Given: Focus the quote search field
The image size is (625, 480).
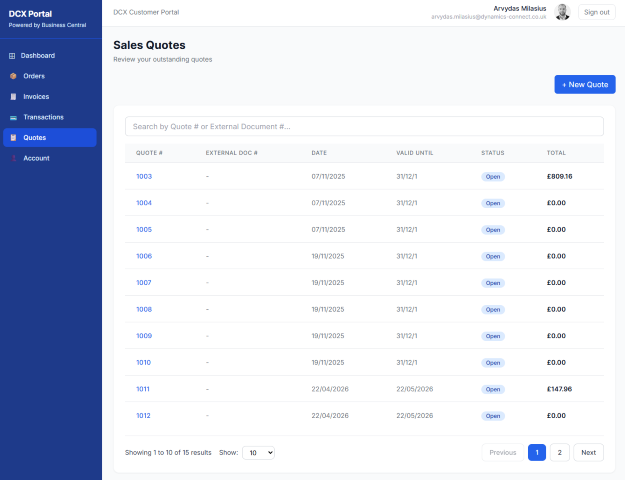Looking at the screenshot, I should (x=364, y=127).
